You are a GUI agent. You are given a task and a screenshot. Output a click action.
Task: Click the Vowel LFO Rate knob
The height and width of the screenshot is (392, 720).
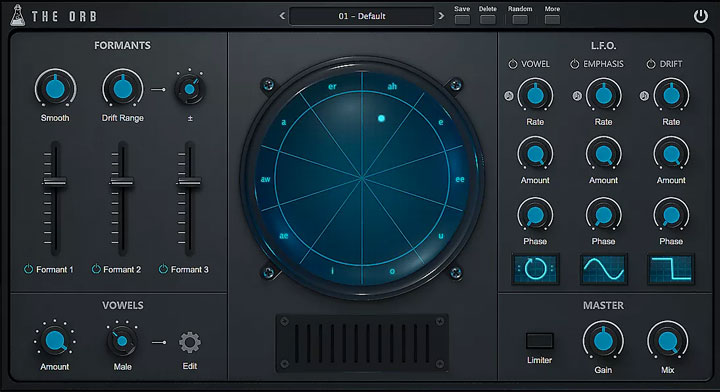(x=535, y=95)
